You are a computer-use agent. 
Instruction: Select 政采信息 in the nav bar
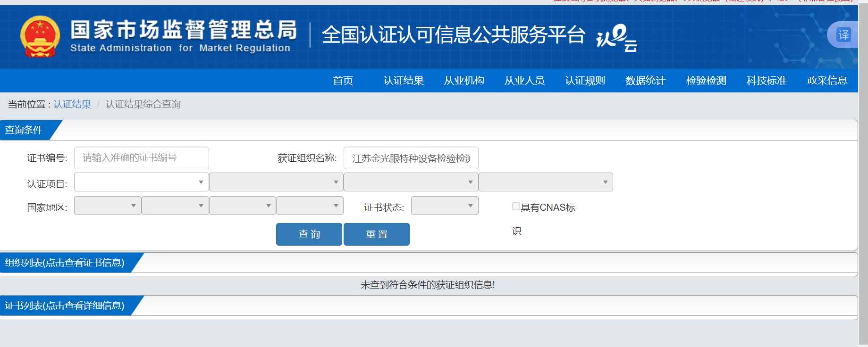(x=827, y=81)
